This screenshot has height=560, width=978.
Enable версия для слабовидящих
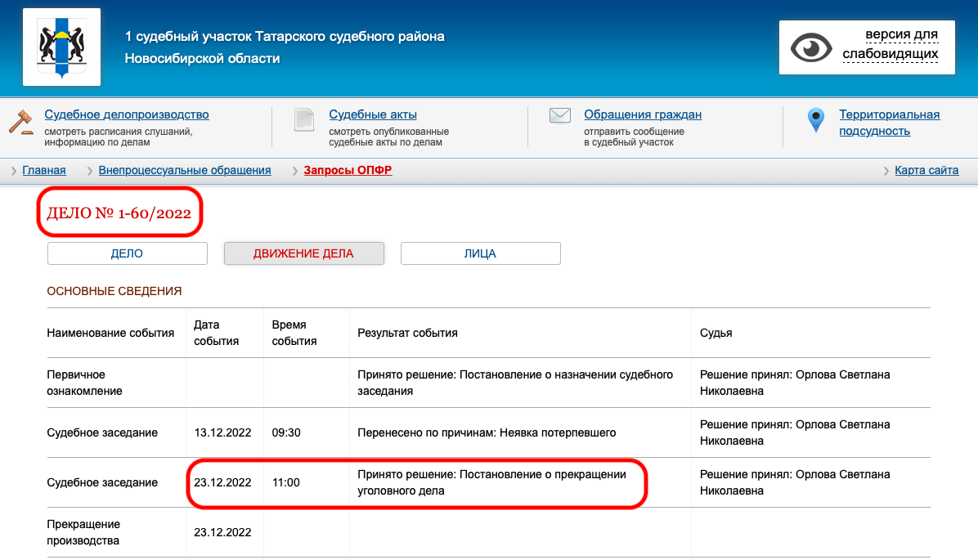tap(890, 45)
